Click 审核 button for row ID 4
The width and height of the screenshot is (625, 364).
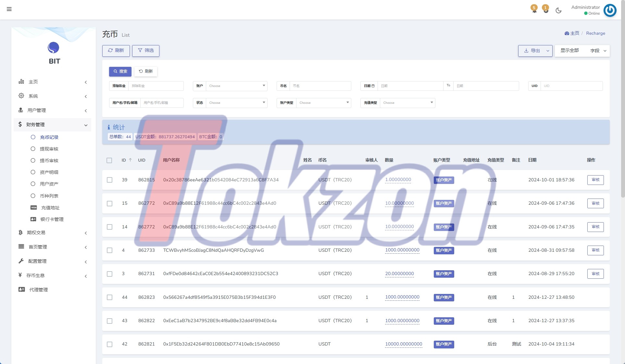pos(595,250)
